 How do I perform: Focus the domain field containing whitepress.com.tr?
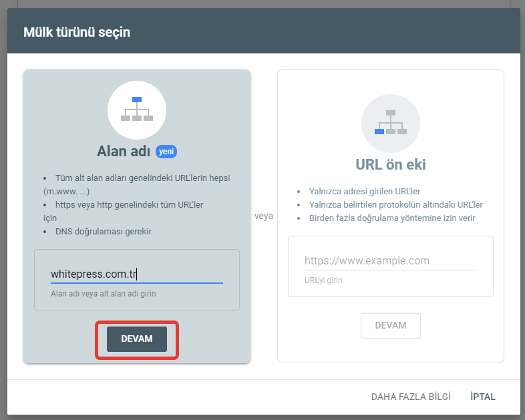[137, 274]
